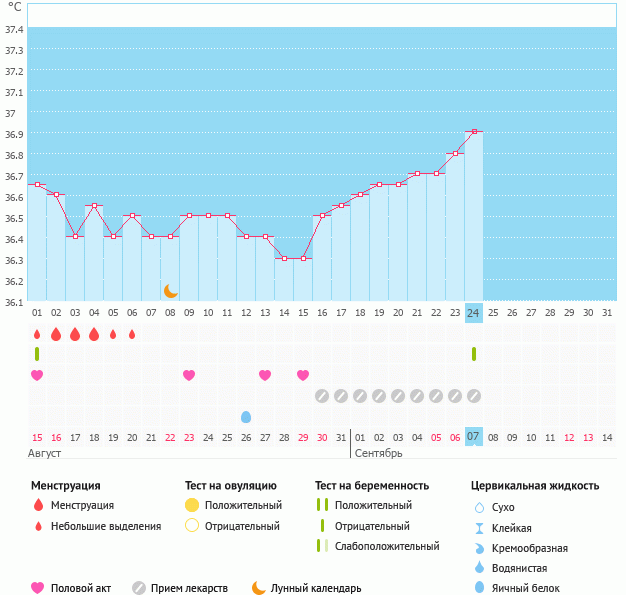Select the temperature data point on day 14
This screenshot has height=595, width=626.
[284, 258]
